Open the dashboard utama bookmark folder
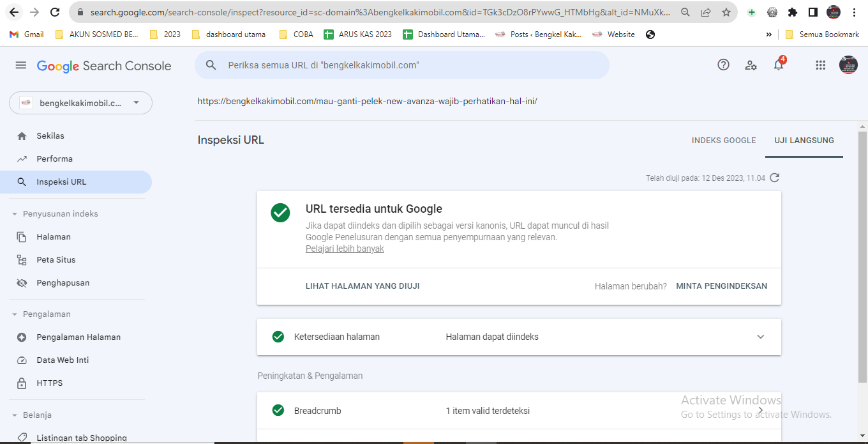 click(228, 34)
